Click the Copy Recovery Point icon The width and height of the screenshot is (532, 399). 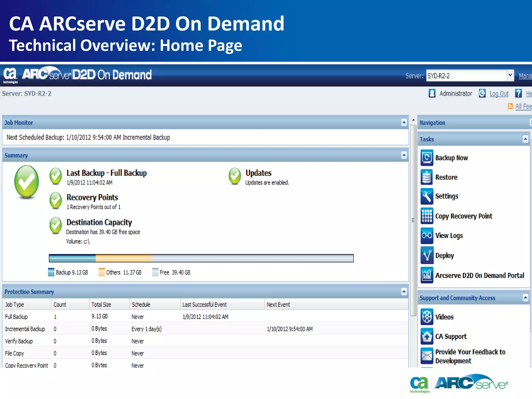click(x=427, y=216)
